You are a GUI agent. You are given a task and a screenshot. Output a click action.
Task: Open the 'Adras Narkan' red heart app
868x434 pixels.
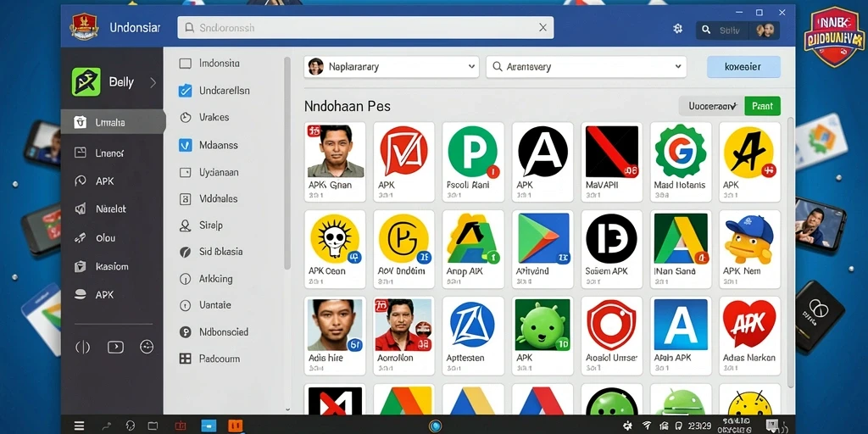(x=749, y=336)
